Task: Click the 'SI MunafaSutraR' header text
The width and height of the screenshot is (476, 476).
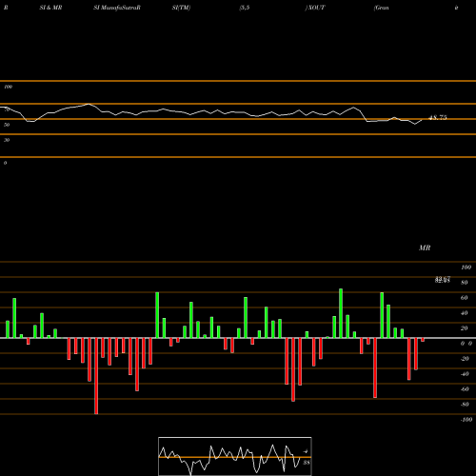Action: coord(117,8)
